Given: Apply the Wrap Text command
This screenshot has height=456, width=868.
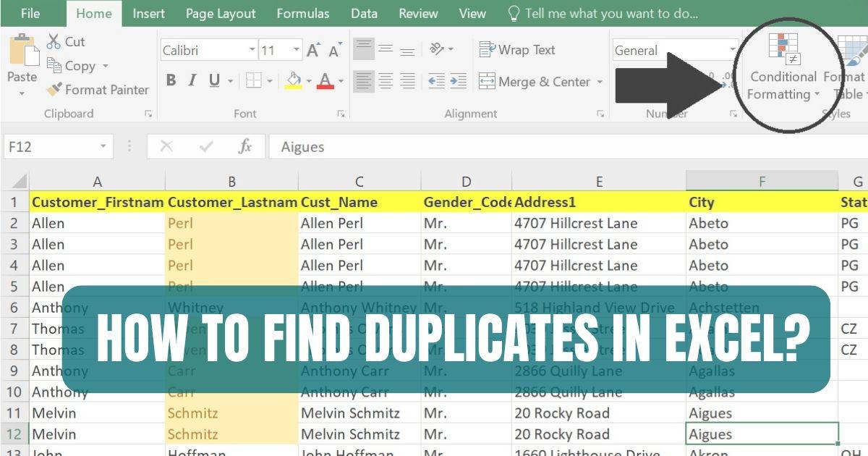Looking at the screenshot, I should click(x=519, y=49).
